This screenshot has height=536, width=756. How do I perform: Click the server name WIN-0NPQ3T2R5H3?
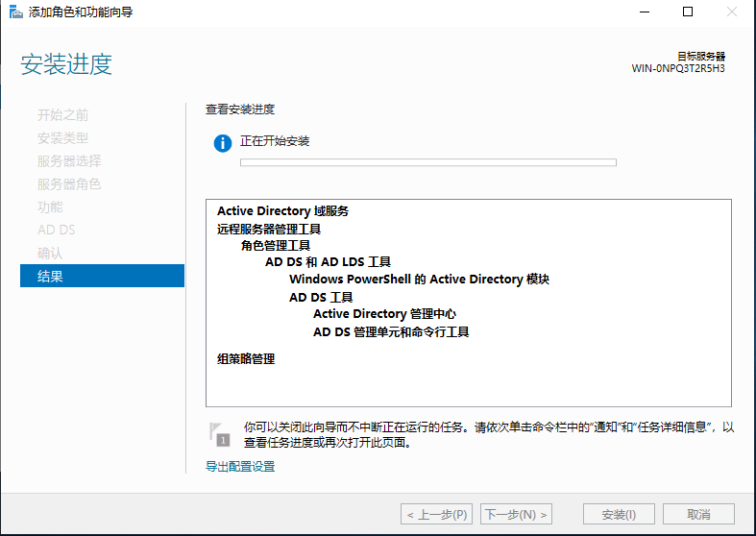pyautogui.click(x=678, y=68)
